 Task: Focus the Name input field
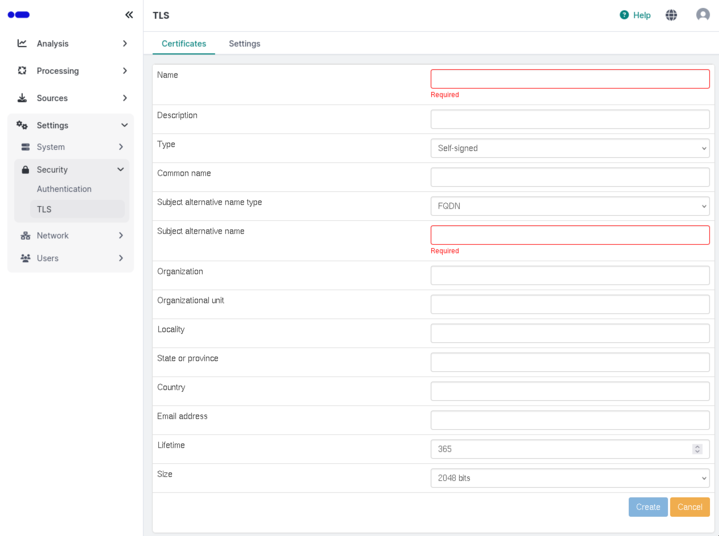click(x=570, y=79)
